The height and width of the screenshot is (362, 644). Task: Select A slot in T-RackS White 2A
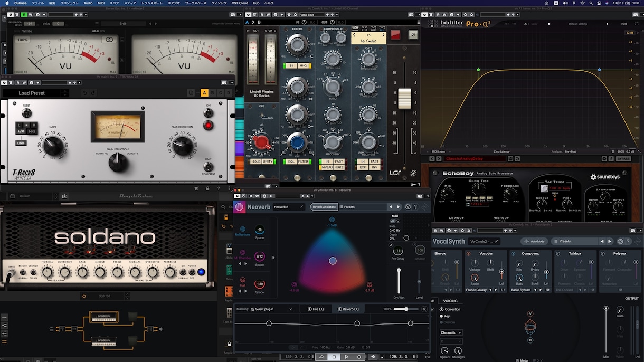click(204, 93)
